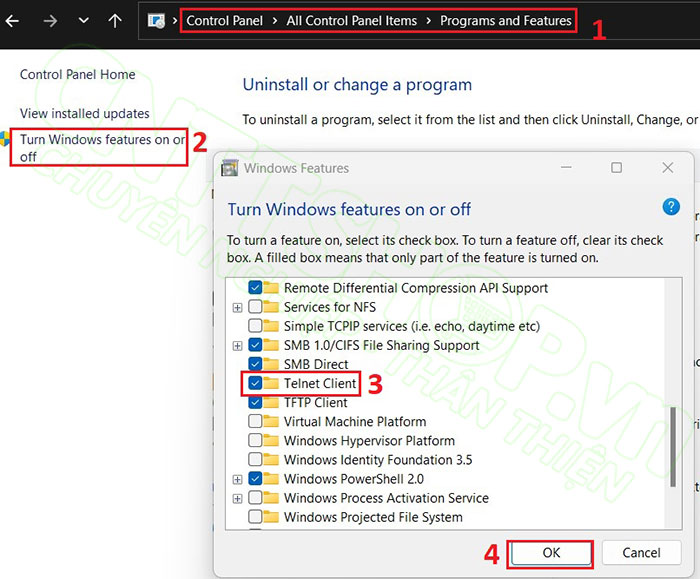Image resolution: width=700 pixels, height=579 pixels.
Task: Click the back navigation arrow
Action: 13,20
